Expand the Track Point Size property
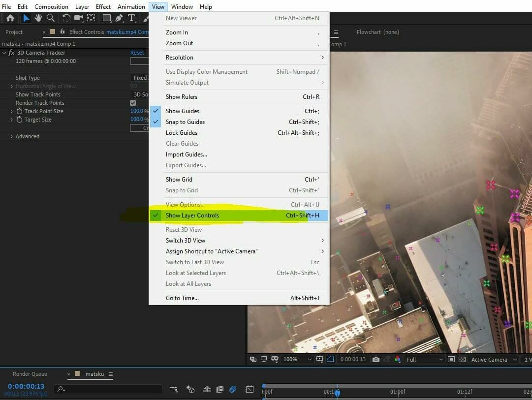This screenshot has width=532, height=400. point(11,111)
